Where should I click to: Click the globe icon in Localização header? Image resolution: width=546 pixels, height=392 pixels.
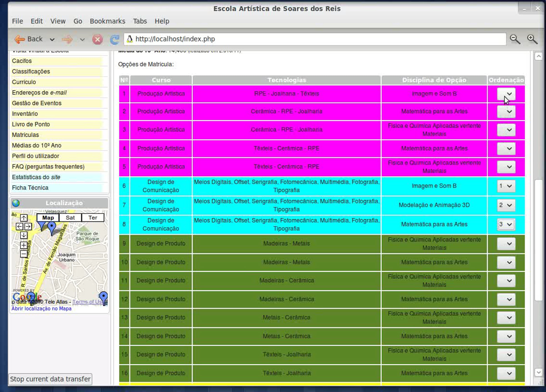click(x=16, y=203)
